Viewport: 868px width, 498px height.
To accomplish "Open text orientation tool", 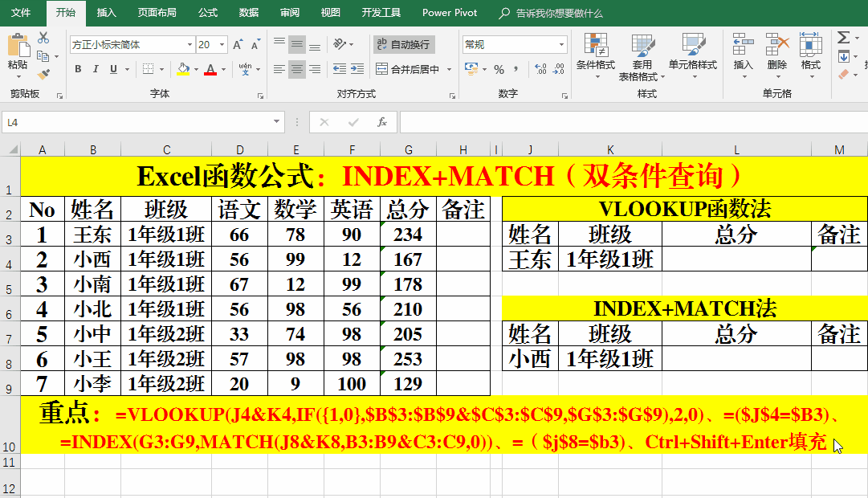I will coord(340,44).
